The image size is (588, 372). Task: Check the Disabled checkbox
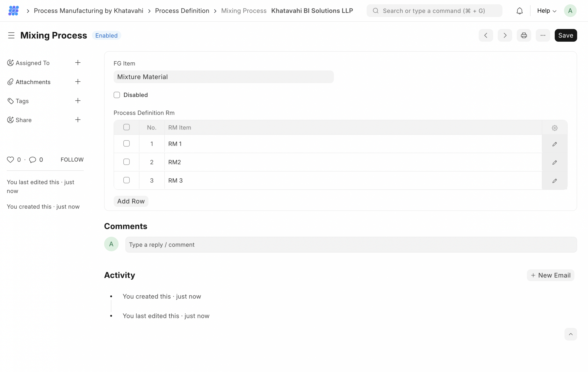[117, 95]
